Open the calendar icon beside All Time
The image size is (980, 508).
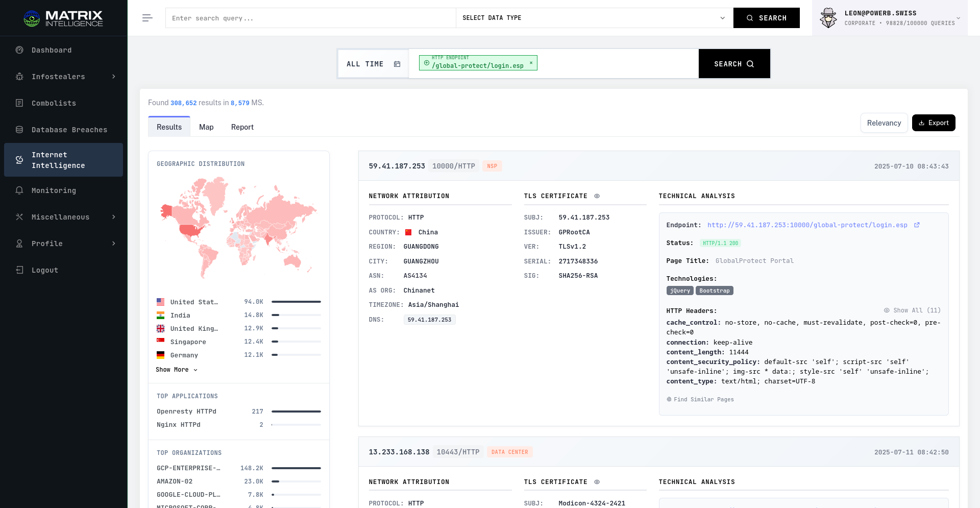click(x=397, y=64)
